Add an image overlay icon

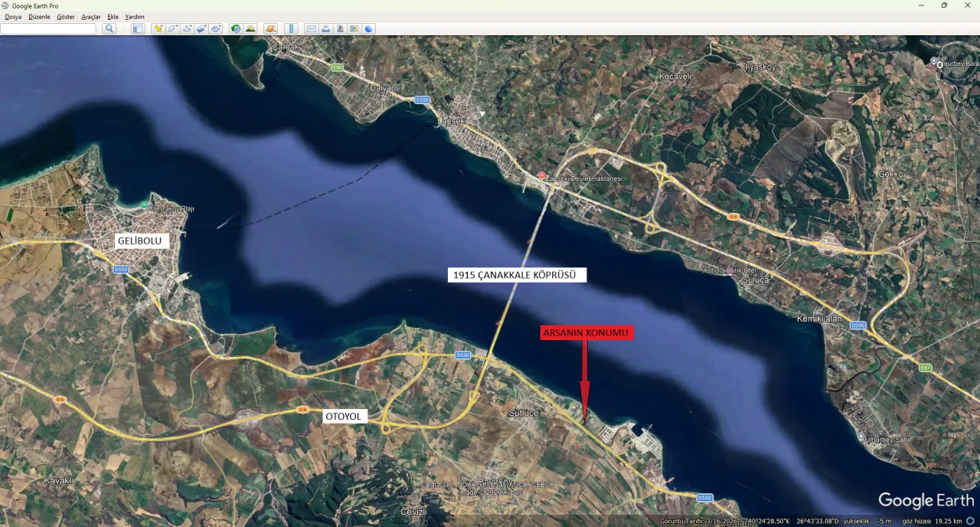coord(201,28)
